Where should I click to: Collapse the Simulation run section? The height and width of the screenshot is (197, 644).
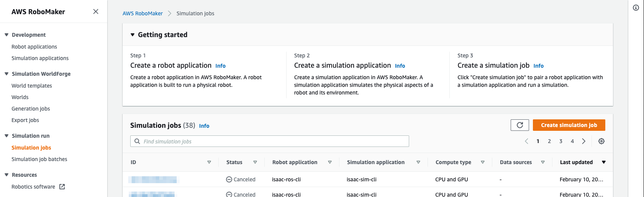pyautogui.click(x=7, y=136)
